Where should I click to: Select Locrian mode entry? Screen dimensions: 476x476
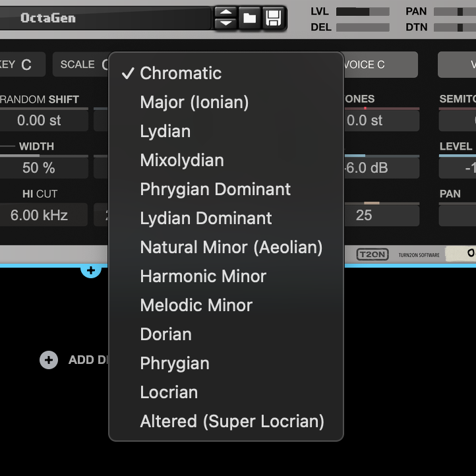coord(226,392)
